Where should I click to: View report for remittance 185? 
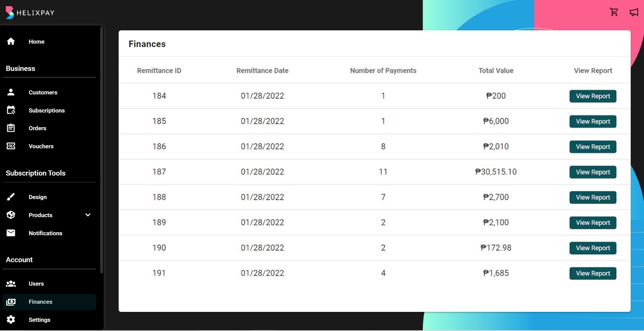(x=593, y=121)
